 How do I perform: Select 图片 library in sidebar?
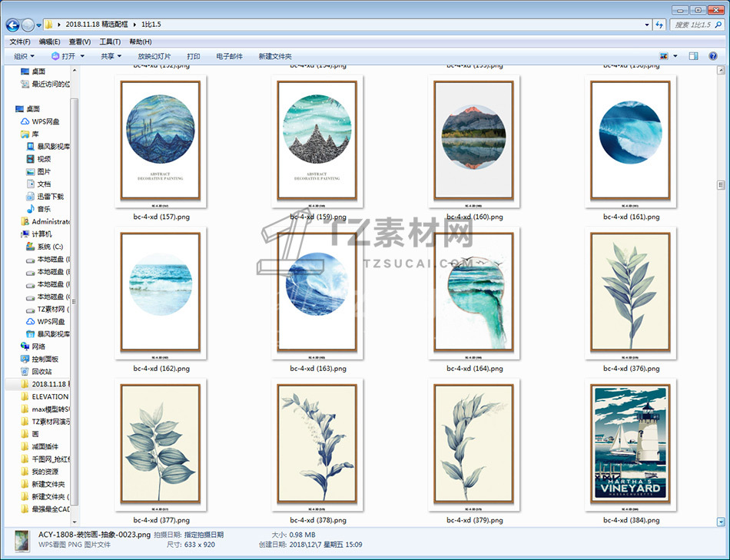click(38, 172)
